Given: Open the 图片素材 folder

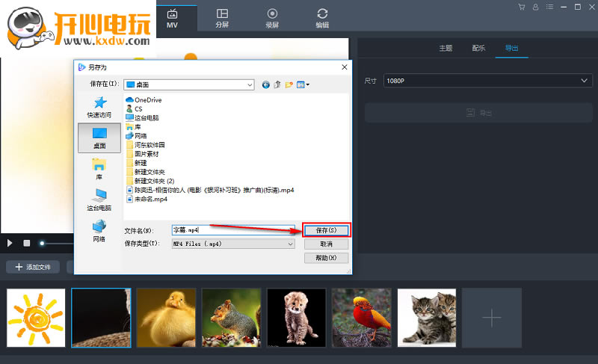Looking at the screenshot, I should click(147, 153).
